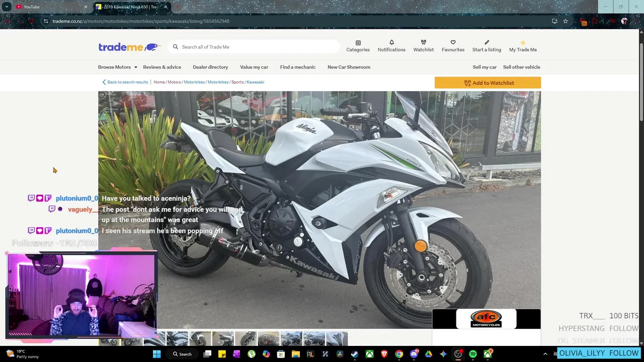Expand the Browse Motors dropdown
644x362 pixels.
click(118, 67)
